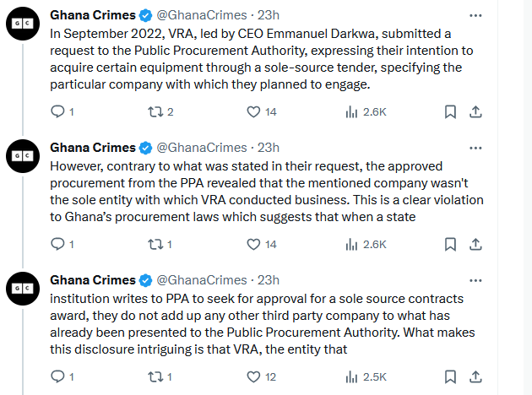Retweet the first tweet, which has 2 retweets
Screen dimensions: 532x395
[154, 111]
